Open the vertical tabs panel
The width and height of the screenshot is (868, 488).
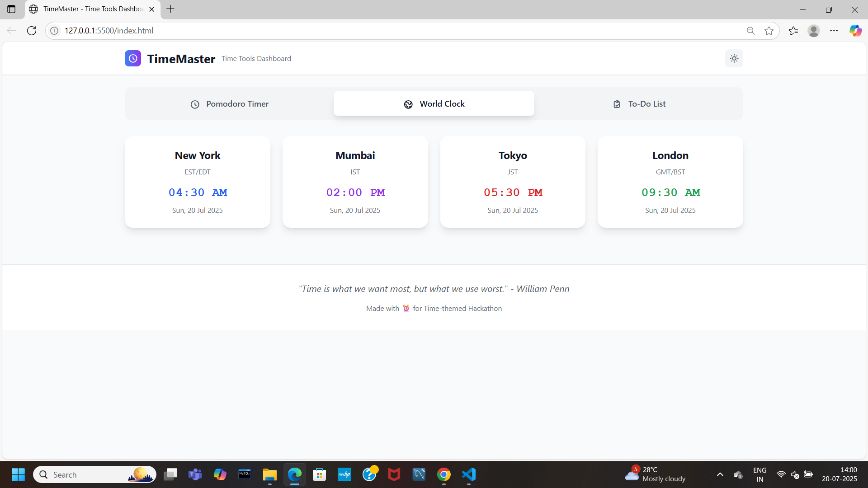click(11, 9)
